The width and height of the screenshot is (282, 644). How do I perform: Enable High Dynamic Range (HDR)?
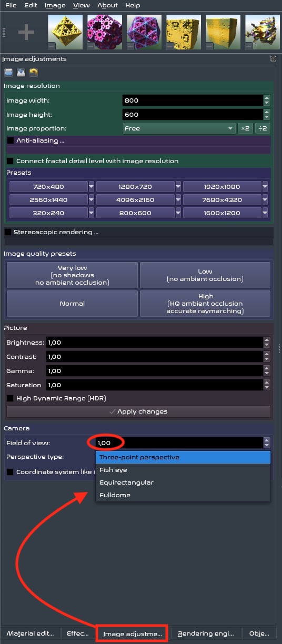point(10,398)
